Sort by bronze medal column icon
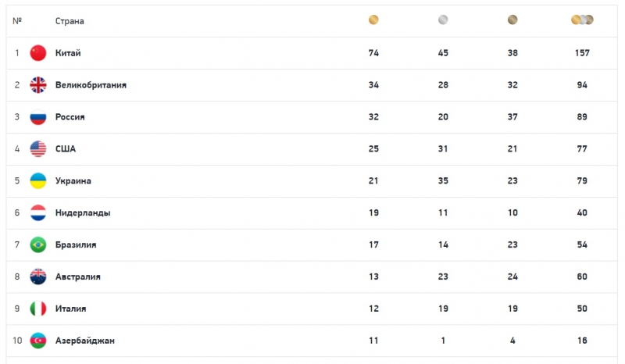 (512, 20)
